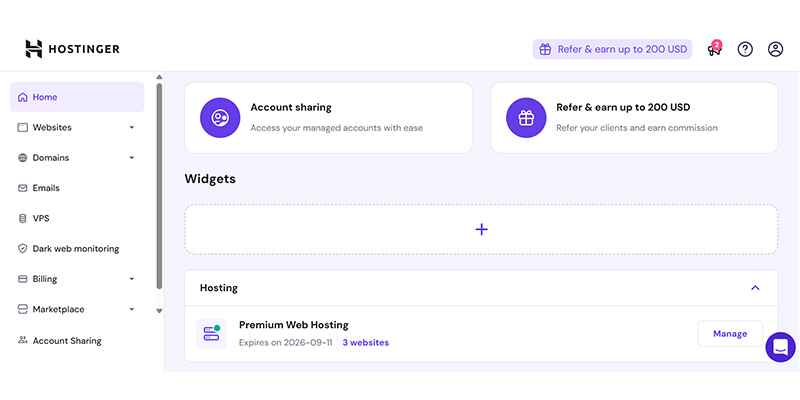Click the Dark web monitoring shield icon
Viewport: 800px width, 400px height.
coord(22,248)
